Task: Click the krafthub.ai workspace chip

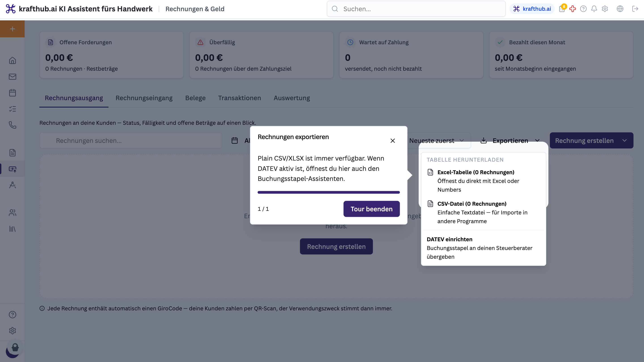Action: point(532,9)
